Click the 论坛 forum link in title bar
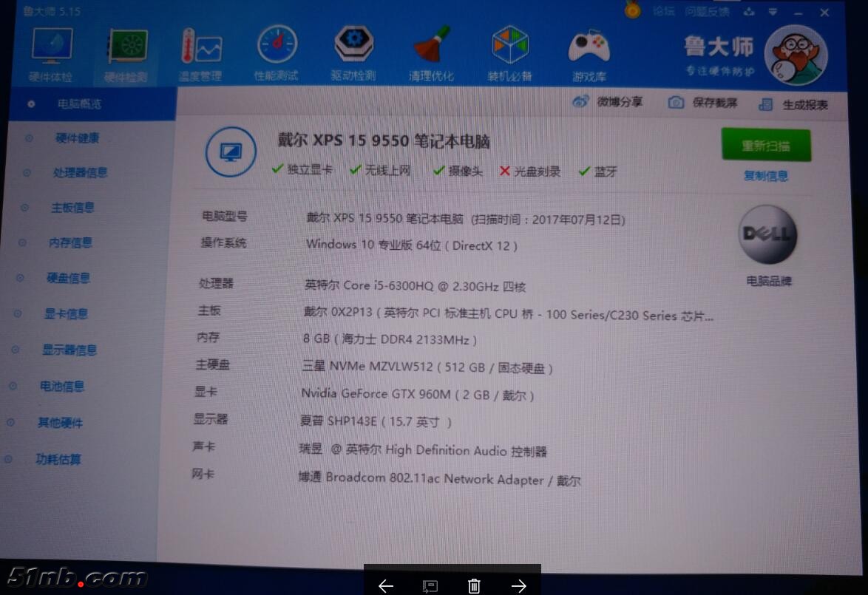Viewport: 868px width, 595px height. click(x=663, y=11)
